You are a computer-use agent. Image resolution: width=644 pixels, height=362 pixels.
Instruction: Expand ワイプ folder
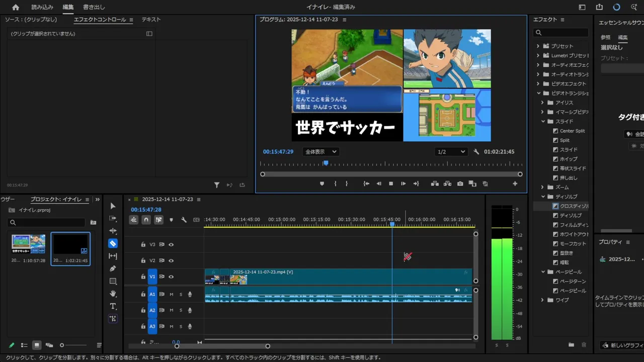click(543, 300)
